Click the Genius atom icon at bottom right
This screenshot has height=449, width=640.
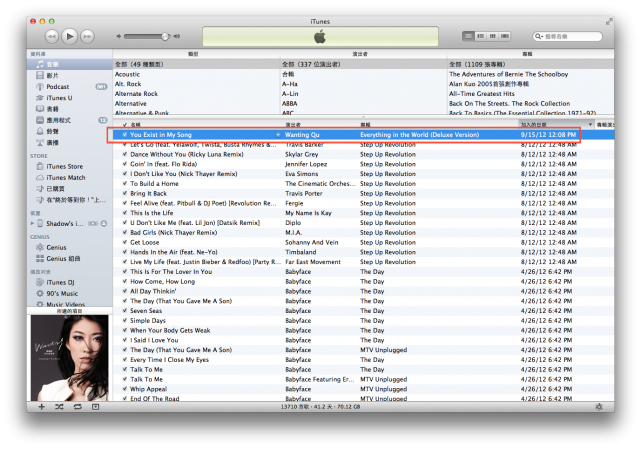click(599, 407)
